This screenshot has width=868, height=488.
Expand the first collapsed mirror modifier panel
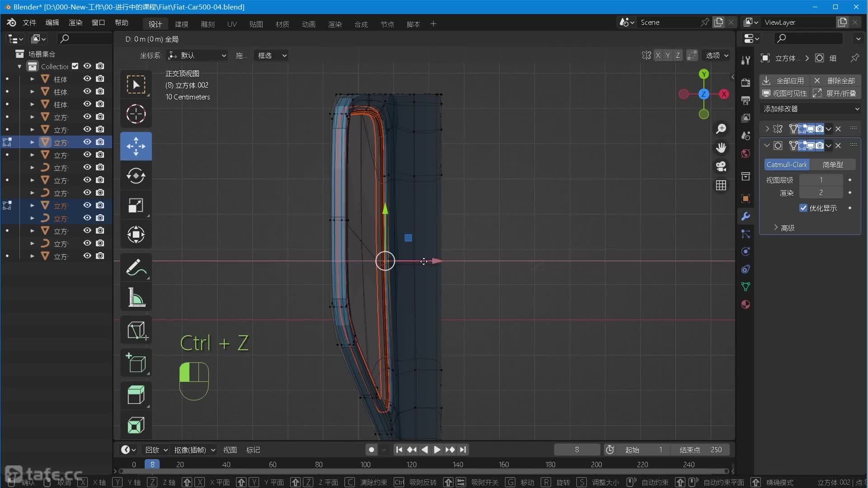pyautogui.click(x=767, y=129)
